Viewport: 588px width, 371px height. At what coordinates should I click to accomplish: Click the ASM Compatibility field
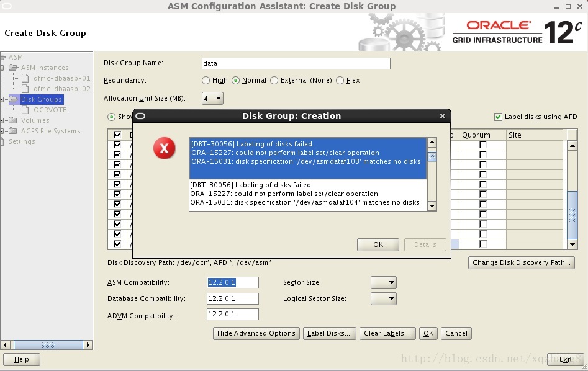[232, 282]
